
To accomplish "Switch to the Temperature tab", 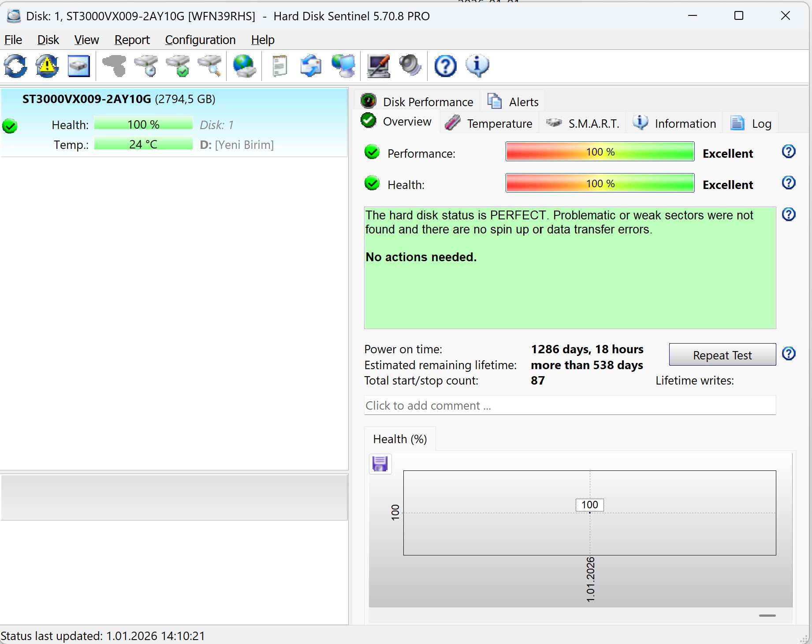I will (x=489, y=124).
